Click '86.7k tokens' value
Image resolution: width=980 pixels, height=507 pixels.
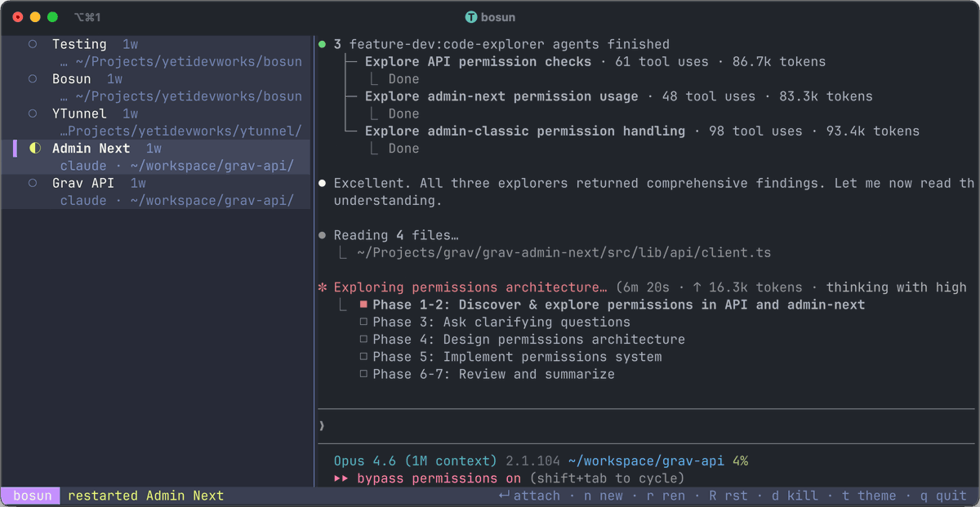(x=779, y=61)
